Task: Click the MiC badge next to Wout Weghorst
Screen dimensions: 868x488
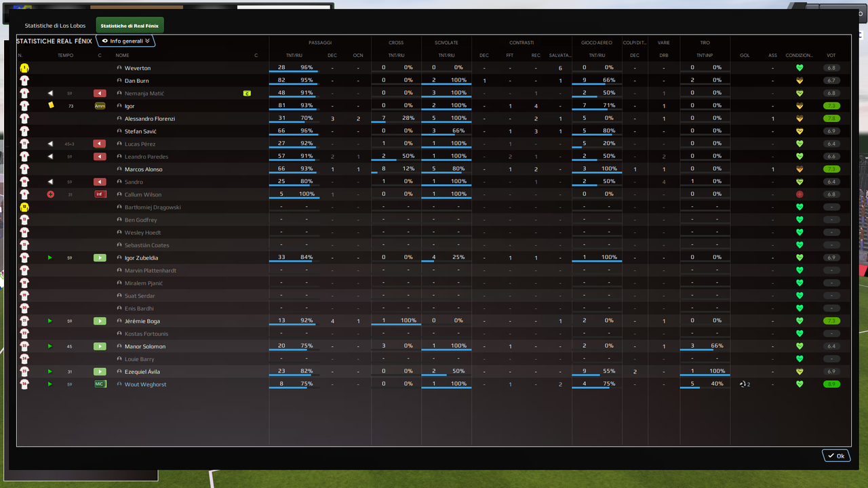Action: pos(99,384)
